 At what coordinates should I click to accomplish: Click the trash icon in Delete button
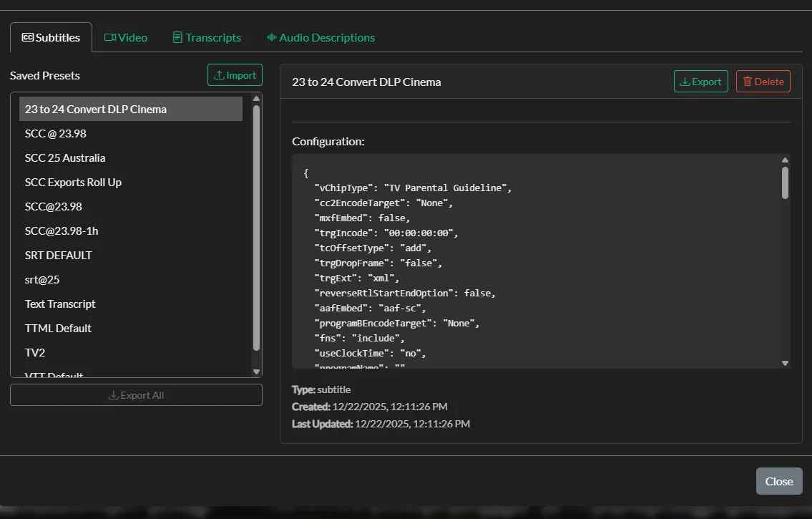click(x=748, y=82)
